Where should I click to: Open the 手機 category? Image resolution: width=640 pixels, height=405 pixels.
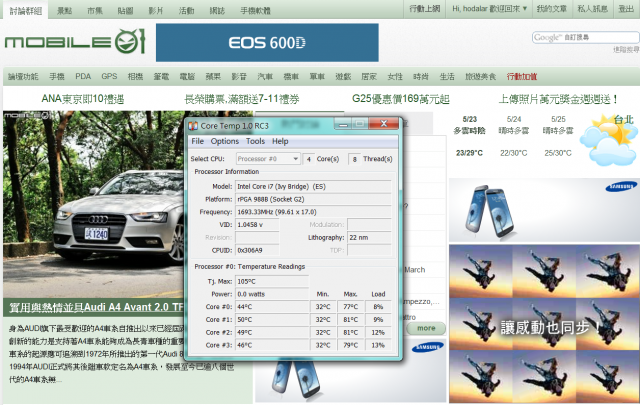click(57, 76)
